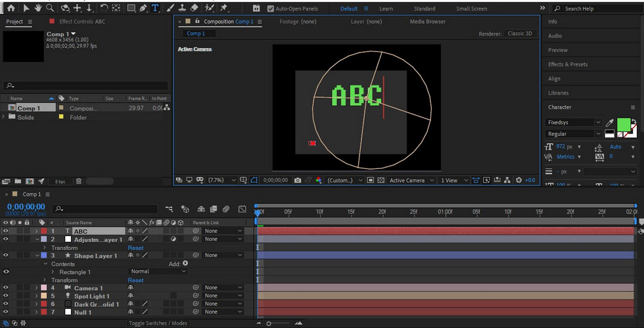Hide the Camera 1 layer
This screenshot has width=644, height=328.
(x=6, y=287)
